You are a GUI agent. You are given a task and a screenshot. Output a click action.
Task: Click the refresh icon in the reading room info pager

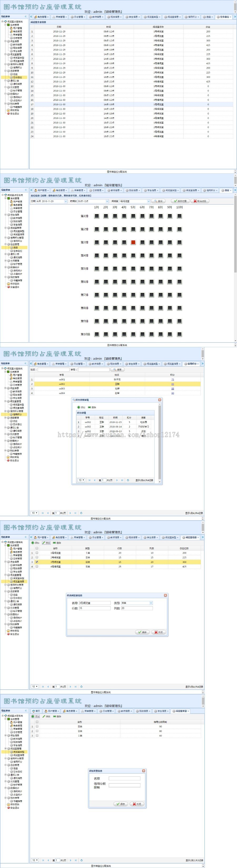pyautogui.click(x=81, y=687)
